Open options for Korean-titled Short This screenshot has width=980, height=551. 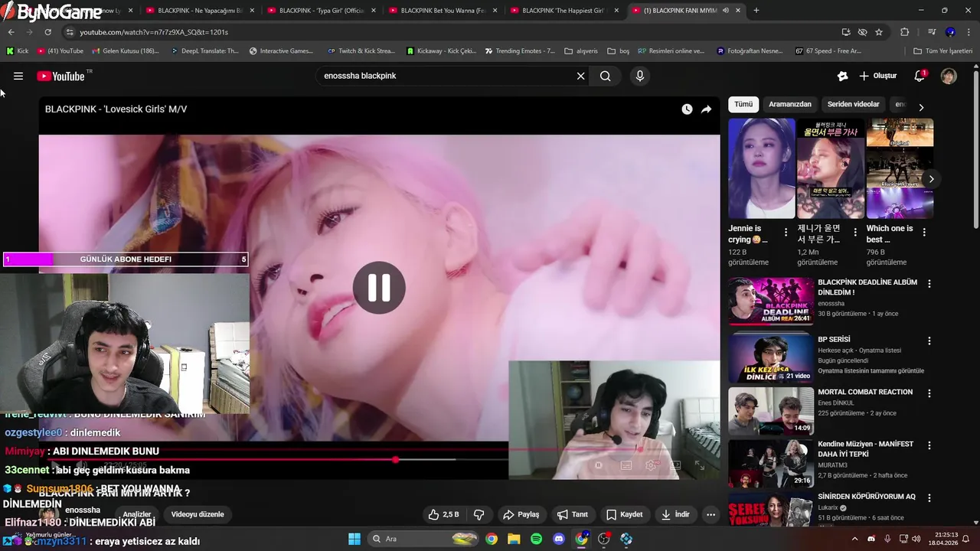click(x=854, y=232)
